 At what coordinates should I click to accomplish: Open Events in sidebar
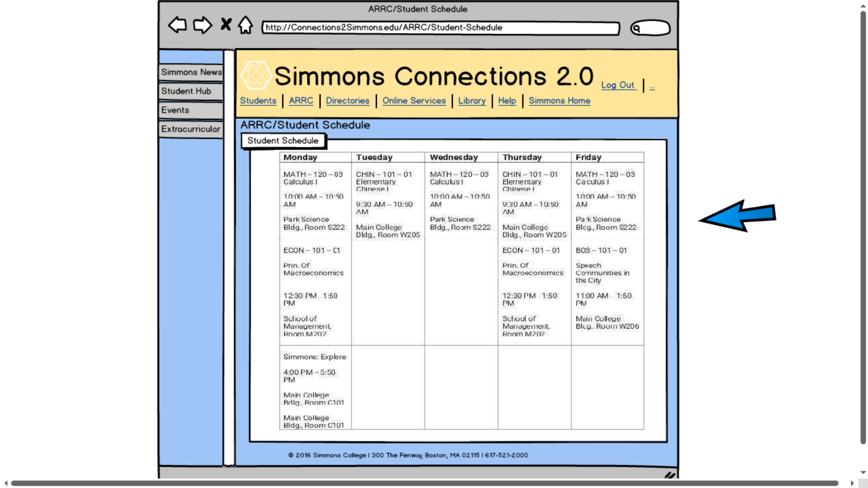coord(191,110)
